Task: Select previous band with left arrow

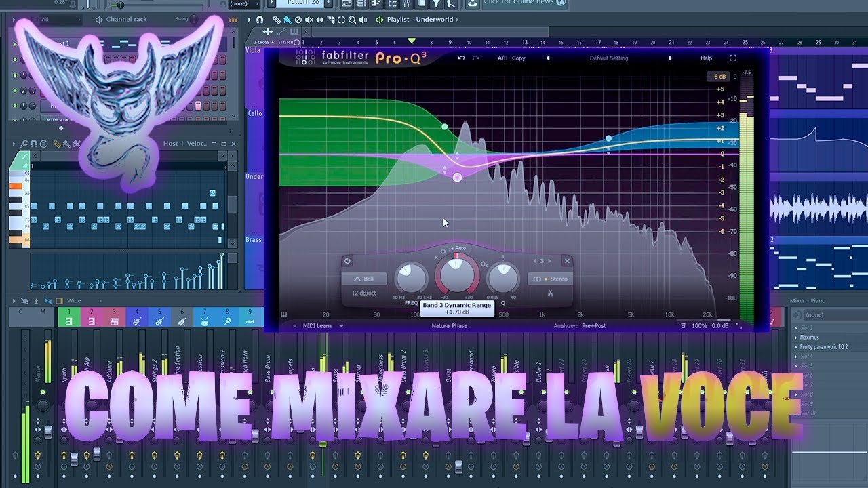Action: click(x=534, y=261)
